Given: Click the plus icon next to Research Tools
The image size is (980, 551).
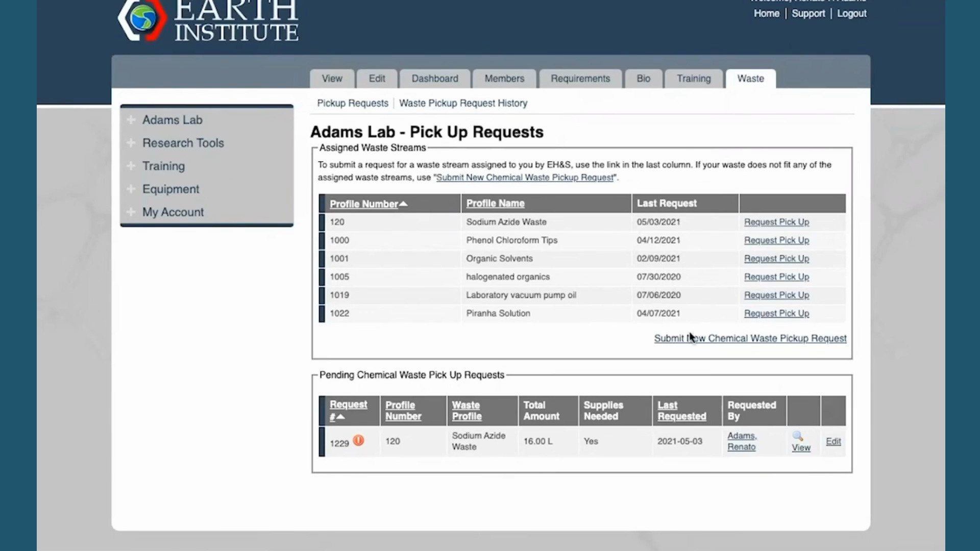Looking at the screenshot, I should 131,143.
